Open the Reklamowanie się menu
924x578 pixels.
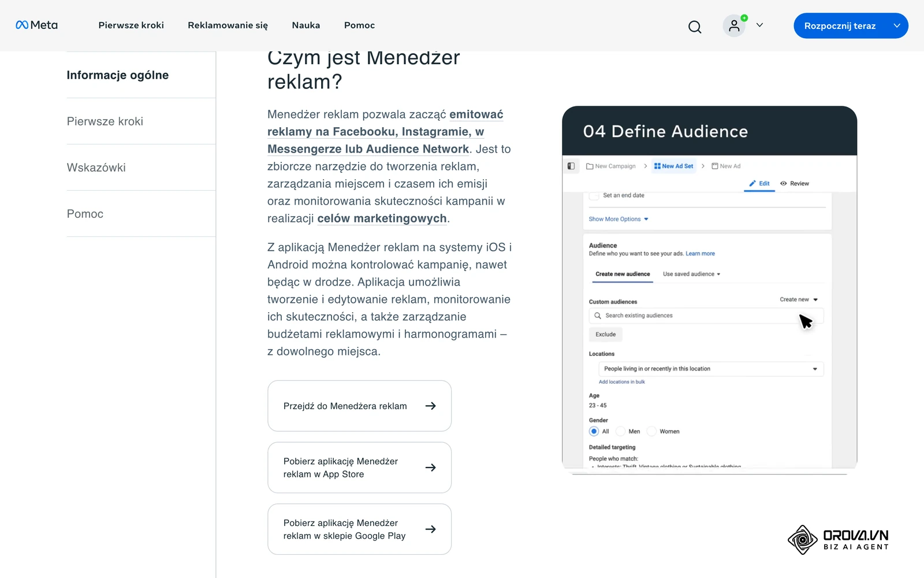click(x=228, y=25)
